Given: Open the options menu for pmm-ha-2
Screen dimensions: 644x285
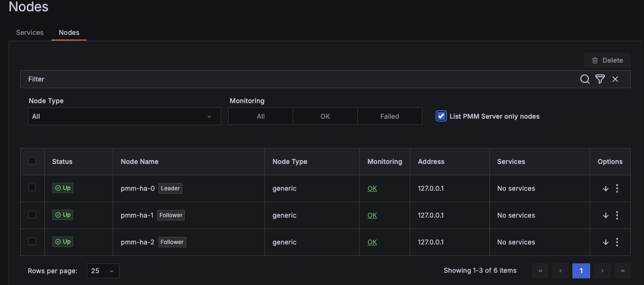Looking at the screenshot, I should (617, 242).
